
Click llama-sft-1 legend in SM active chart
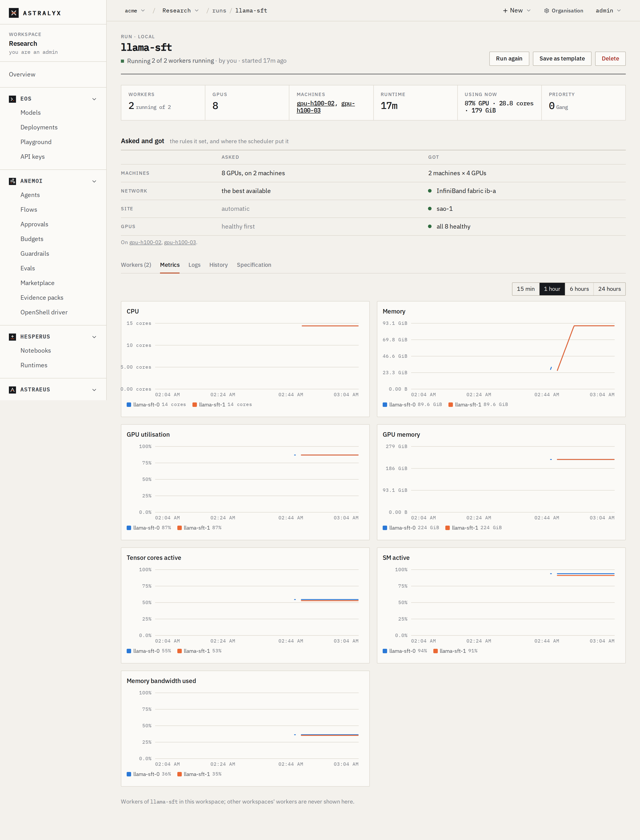click(x=455, y=651)
